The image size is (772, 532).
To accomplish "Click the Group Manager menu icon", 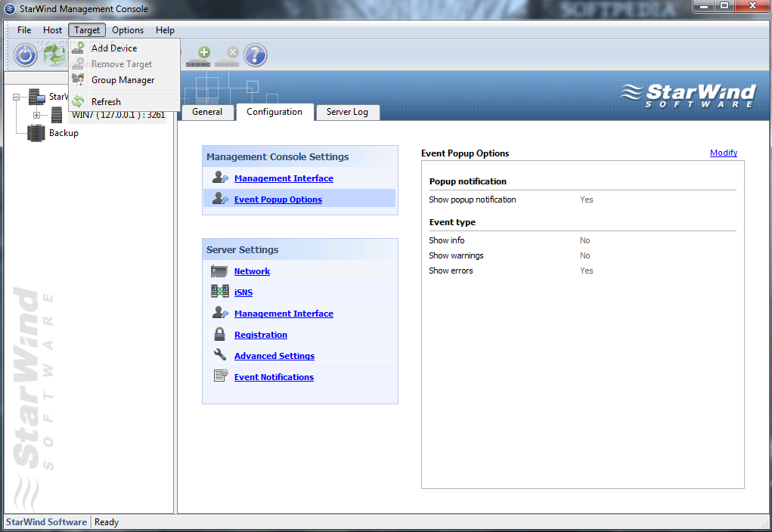I will pyautogui.click(x=78, y=79).
